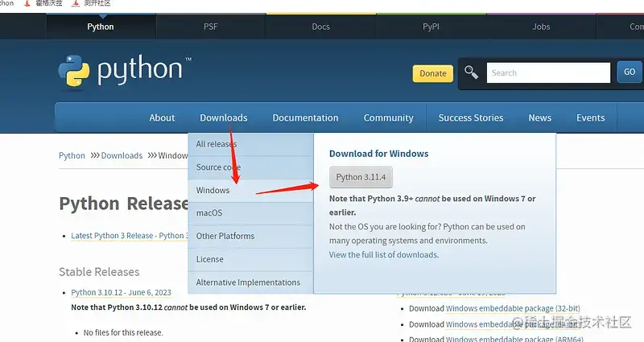Click the 'No files for this release.' text

coord(123,332)
